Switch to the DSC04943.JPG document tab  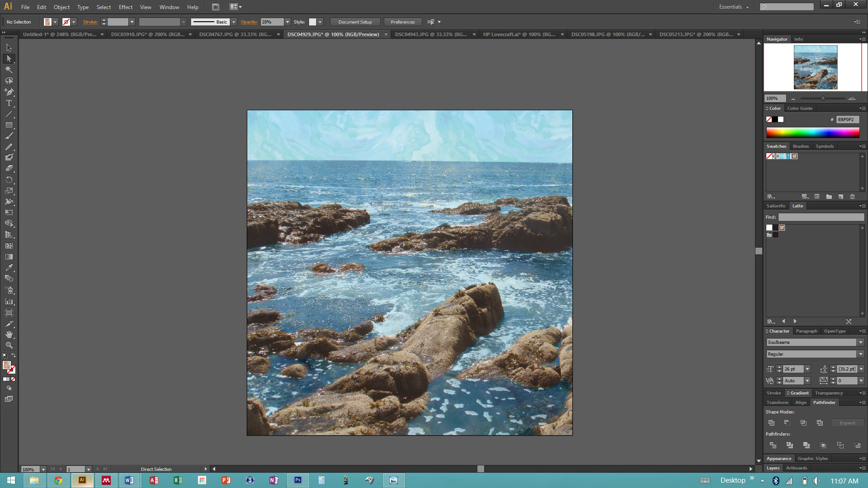430,34
